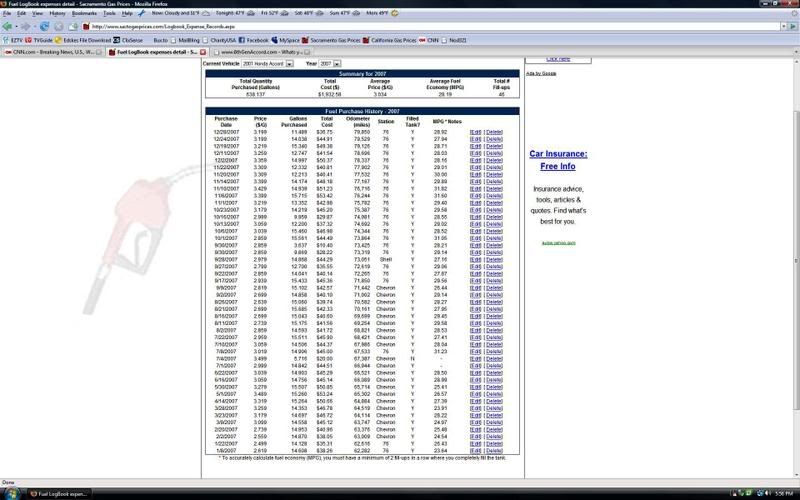Open the View menu

click(37, 13)
